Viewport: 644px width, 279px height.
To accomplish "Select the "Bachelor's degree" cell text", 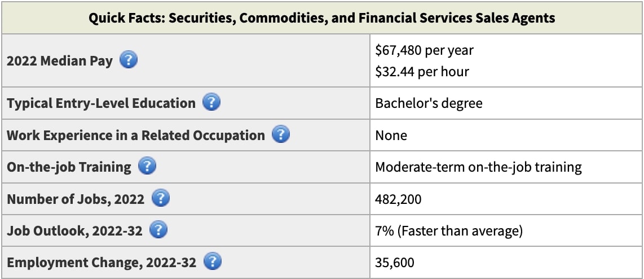I will [x=429, y=103].
